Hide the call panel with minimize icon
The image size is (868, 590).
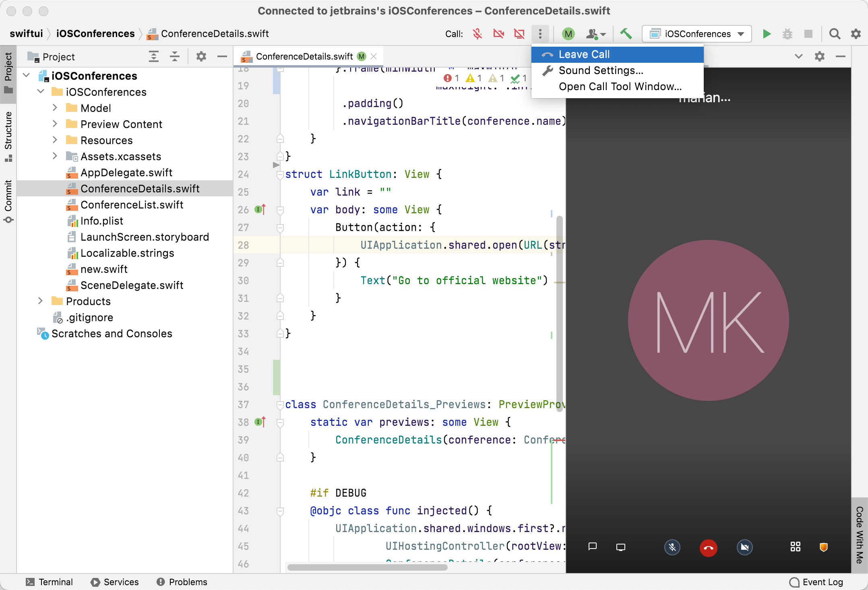pos(841,56)
